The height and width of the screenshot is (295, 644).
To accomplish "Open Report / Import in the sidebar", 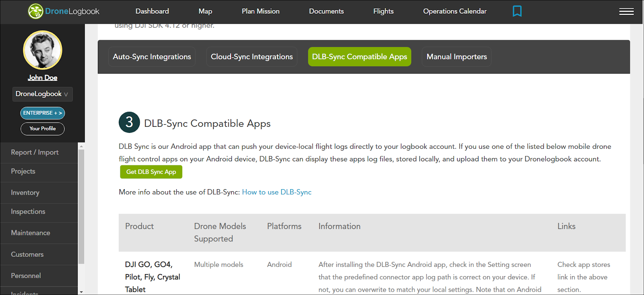I will tap(39, 153).
